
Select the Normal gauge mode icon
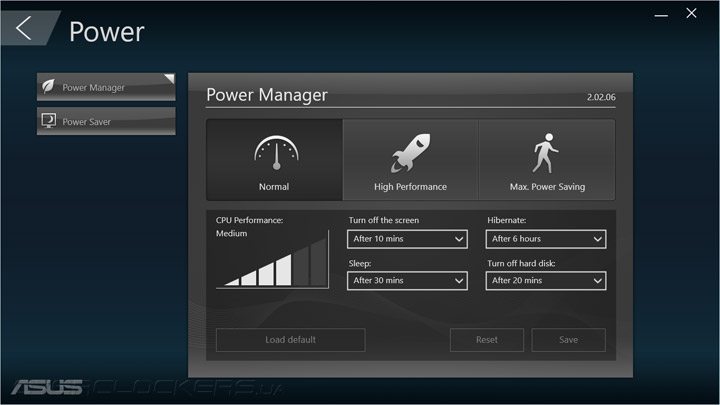pos(276,152)
